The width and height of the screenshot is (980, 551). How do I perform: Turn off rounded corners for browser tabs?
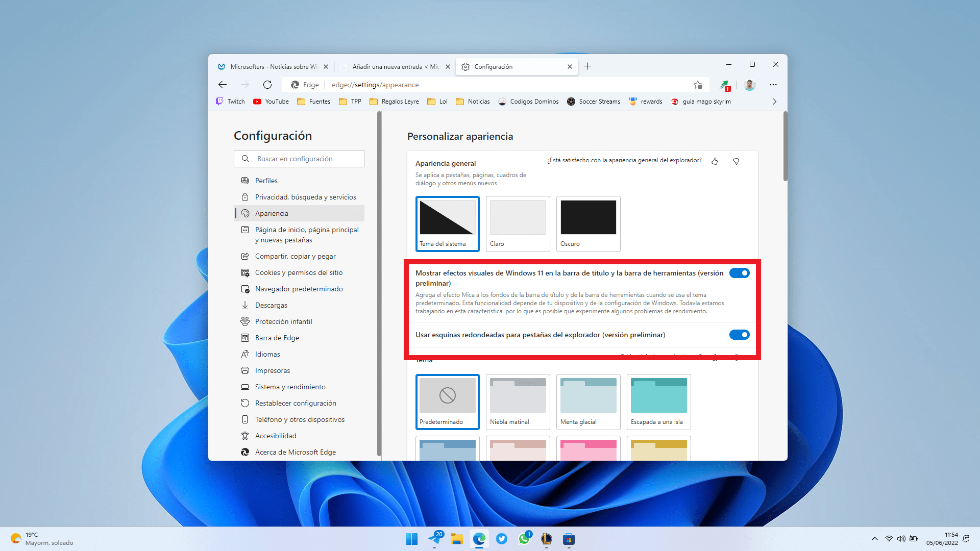(x=740, y=335)
